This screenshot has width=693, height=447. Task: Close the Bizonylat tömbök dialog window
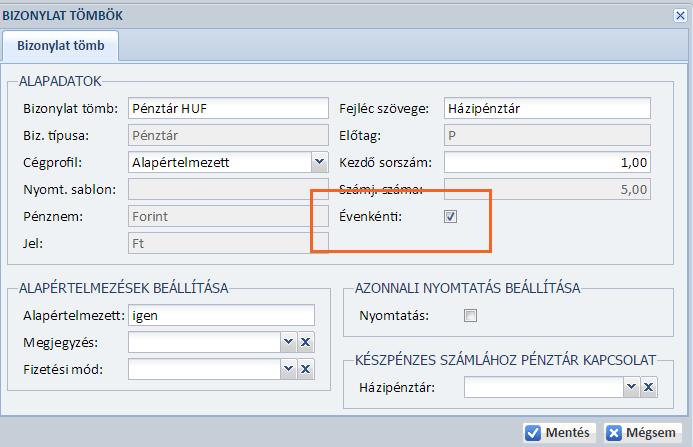coord(681,14)
